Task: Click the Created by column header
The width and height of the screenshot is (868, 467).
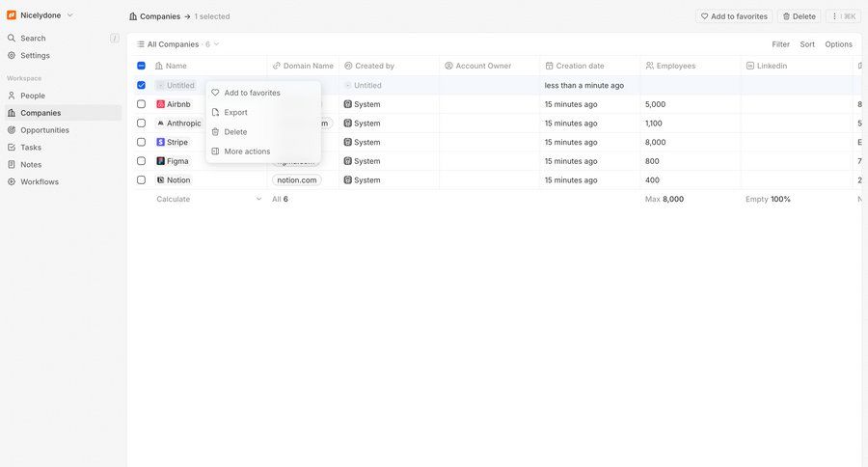Action: pyautogui.click(x=389, y=66)
